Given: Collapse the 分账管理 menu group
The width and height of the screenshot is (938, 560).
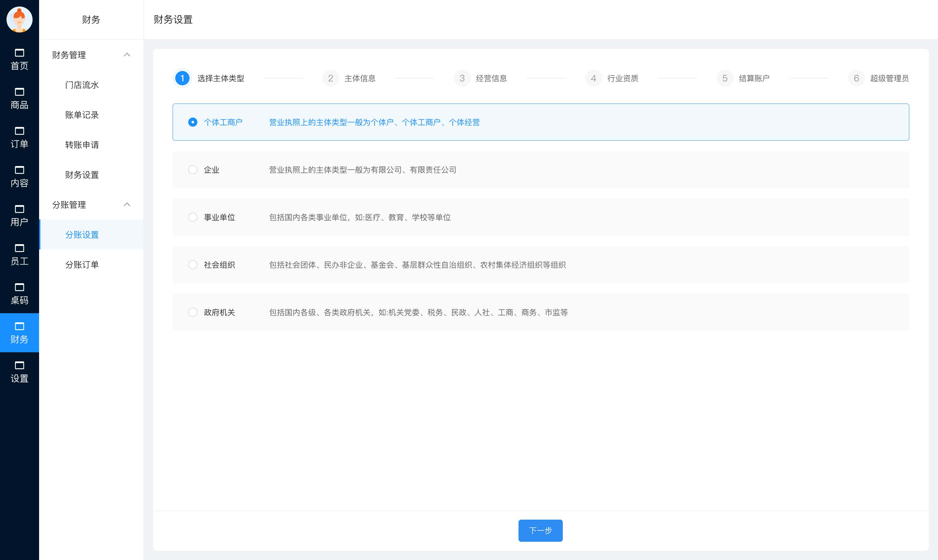Looking at the screenshot, I should (127, 205).
